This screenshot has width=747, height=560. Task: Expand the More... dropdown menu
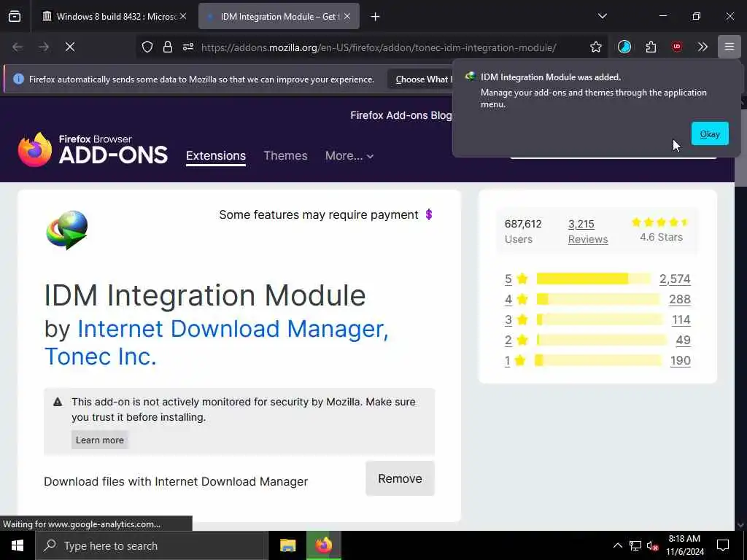click(349, 156)
